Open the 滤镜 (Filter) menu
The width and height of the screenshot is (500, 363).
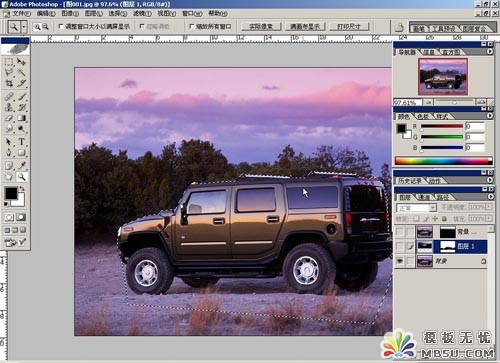(142, 14)
